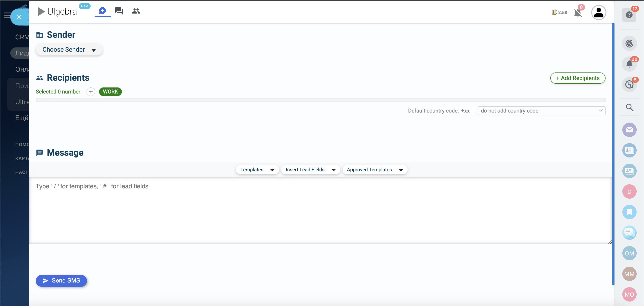Click the Add Recipients button
This screenshot has height=306, width=644.
point(578,78)
